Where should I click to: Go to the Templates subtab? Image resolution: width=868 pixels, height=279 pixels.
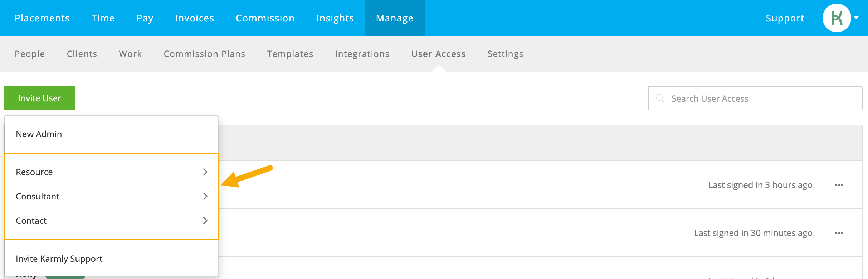(290, 54)
